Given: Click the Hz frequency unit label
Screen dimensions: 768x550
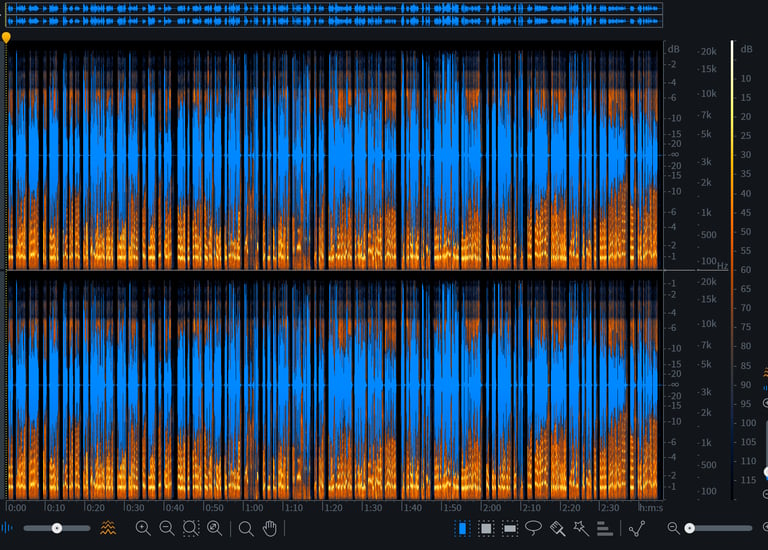Looking at the screenshot, I should point(722,266).
